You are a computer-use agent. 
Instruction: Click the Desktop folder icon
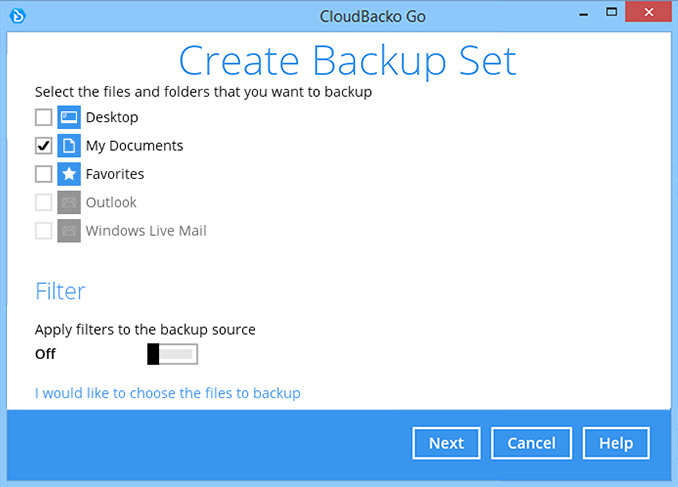click(x=69, y=117)
